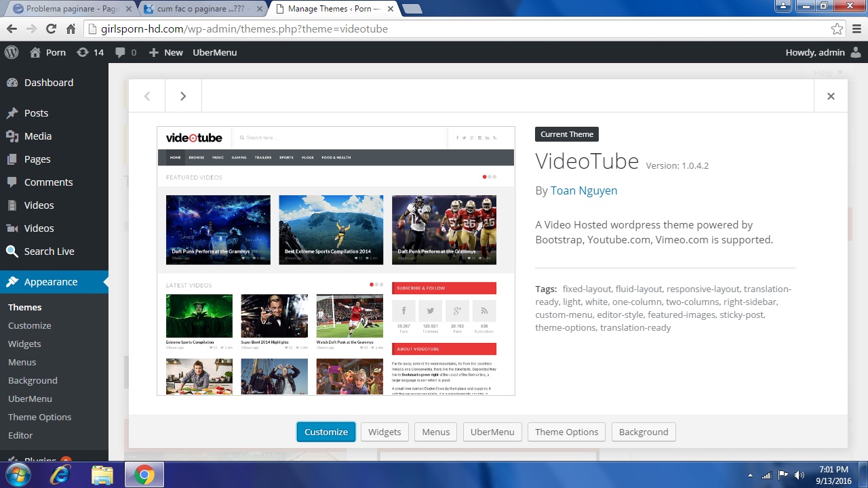
Task: Click the VideoTube theme screenshot preview
Action: [x=336, y=261]
